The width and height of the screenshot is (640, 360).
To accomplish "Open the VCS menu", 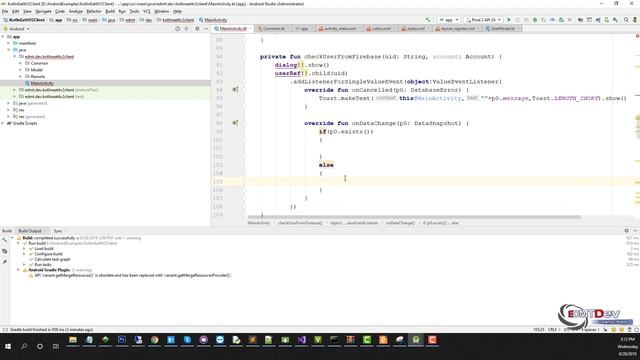I will tap(147, 11).
